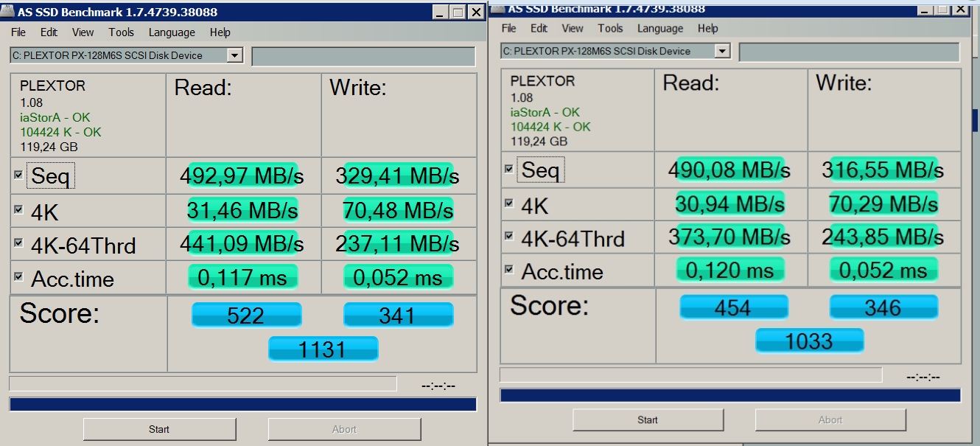
Task: Select 441,09 MB/s 4K-64Thrd read value
Action: [242, 243]
